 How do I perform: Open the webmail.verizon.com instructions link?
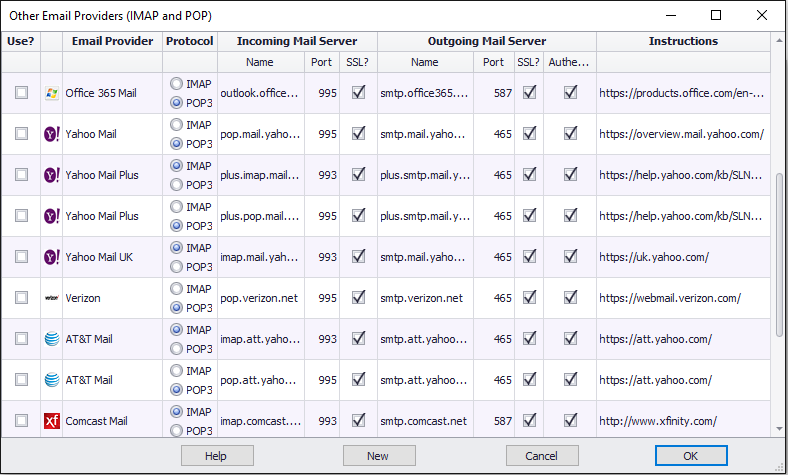pos(670,298)
